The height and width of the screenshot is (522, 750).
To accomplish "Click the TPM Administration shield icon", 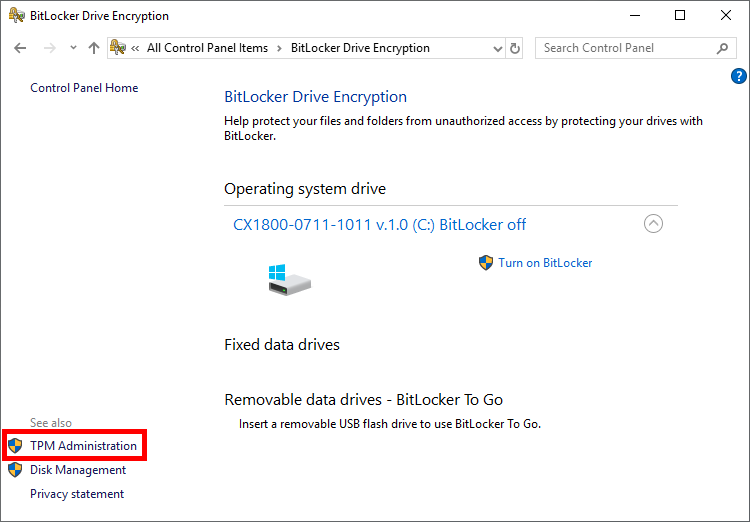I will 15,445.
